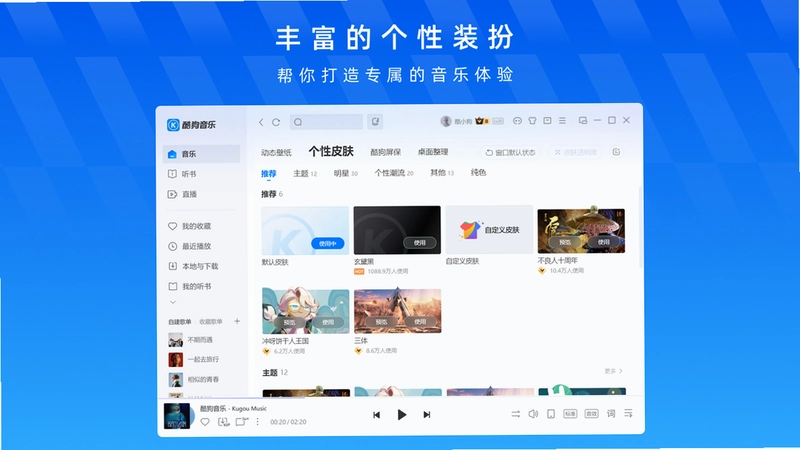Select the 推荐 category tab

click(x=269, y=173)
